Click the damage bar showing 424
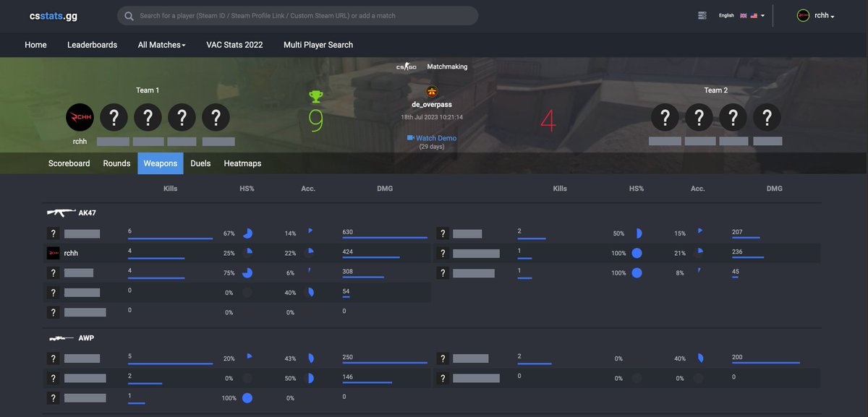 (371, 257)
